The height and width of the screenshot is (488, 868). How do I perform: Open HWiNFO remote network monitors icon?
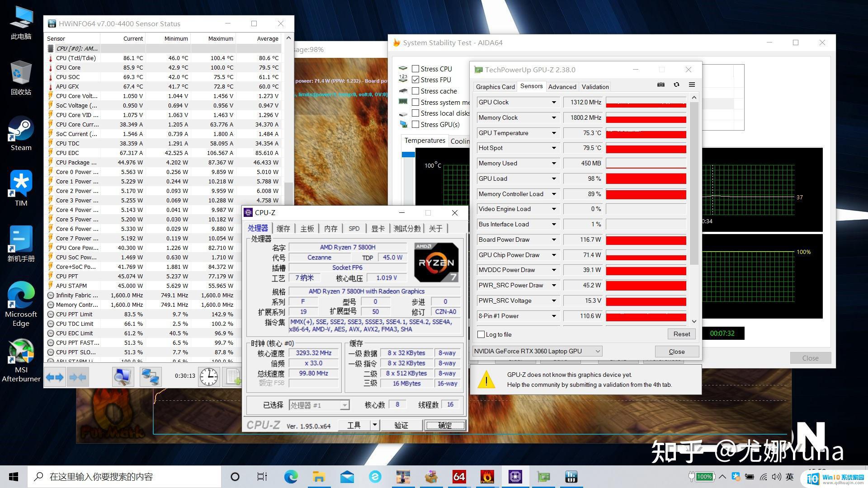click(x=151, y=377)
